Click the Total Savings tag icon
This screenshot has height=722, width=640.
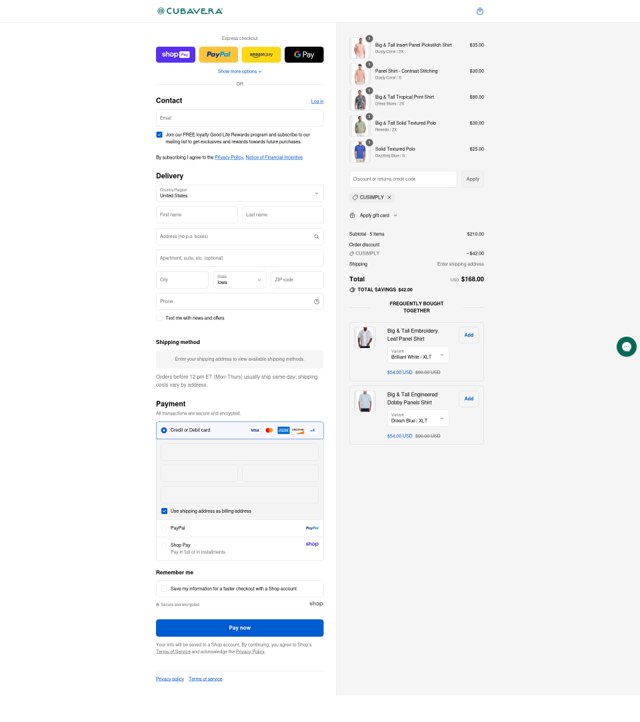352,290
